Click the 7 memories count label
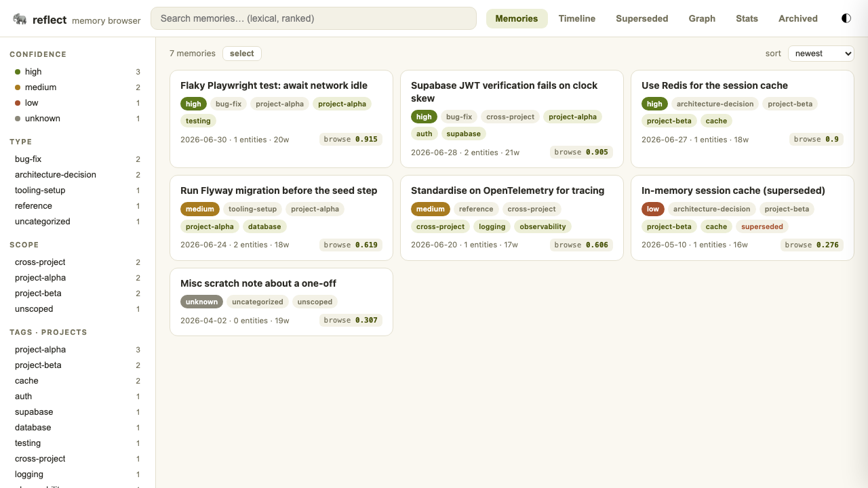 [x=193, y=54]
